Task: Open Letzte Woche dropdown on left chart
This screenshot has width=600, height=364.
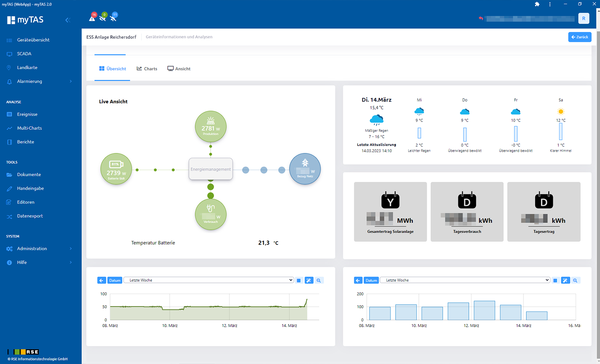Action: [209, 280]
